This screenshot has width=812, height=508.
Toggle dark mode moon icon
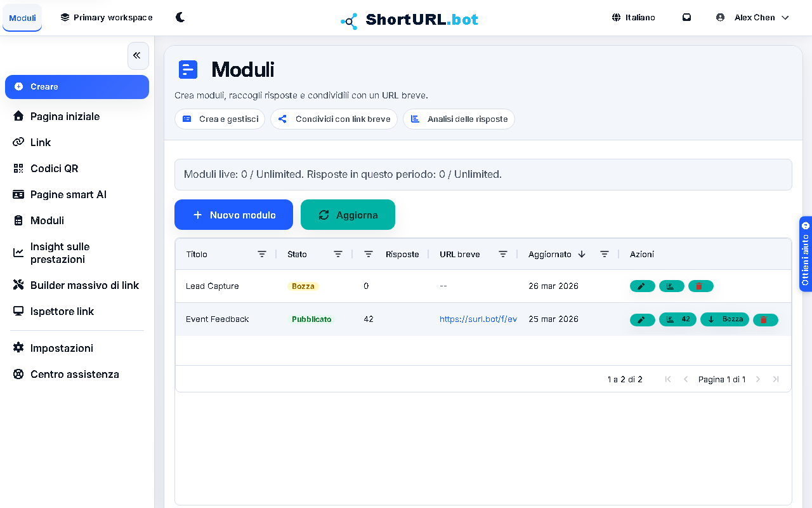point(180,17)
